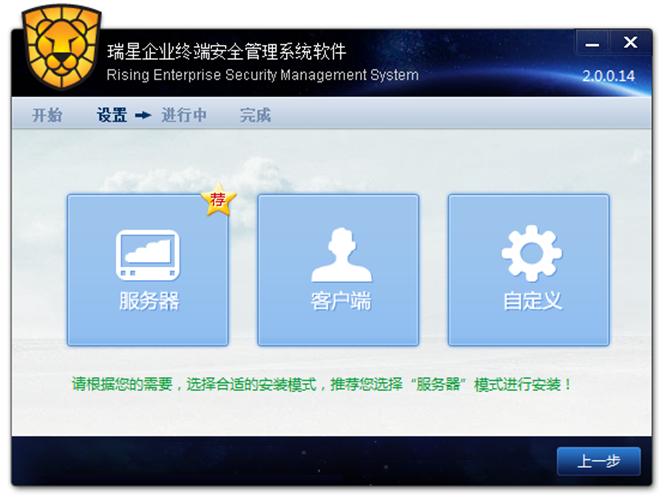Minimize the installer window

pos(592,42)
